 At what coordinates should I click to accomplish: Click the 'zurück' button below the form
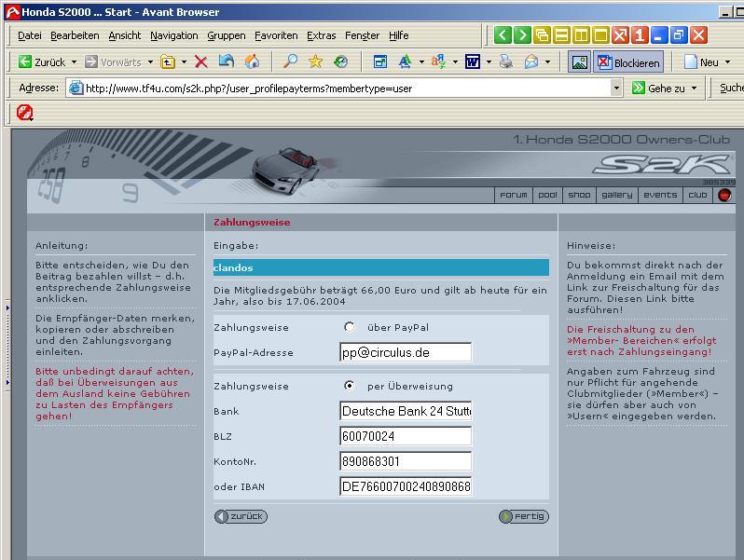tap(241, 516)
